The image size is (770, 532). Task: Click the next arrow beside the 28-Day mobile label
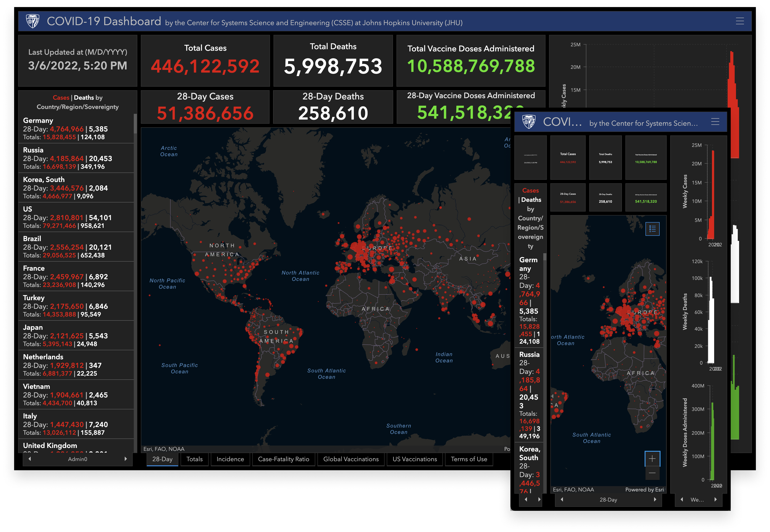pyautogui.click(x=655, y=500)
